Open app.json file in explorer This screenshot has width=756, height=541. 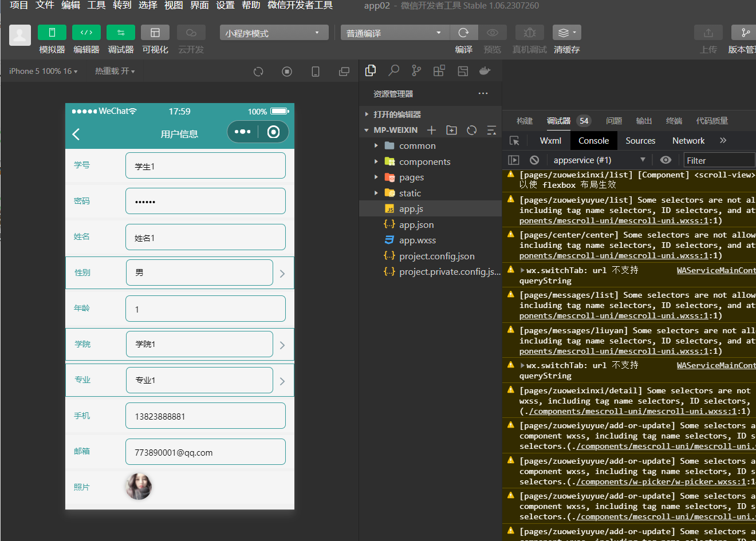click(x=416, y=225)
